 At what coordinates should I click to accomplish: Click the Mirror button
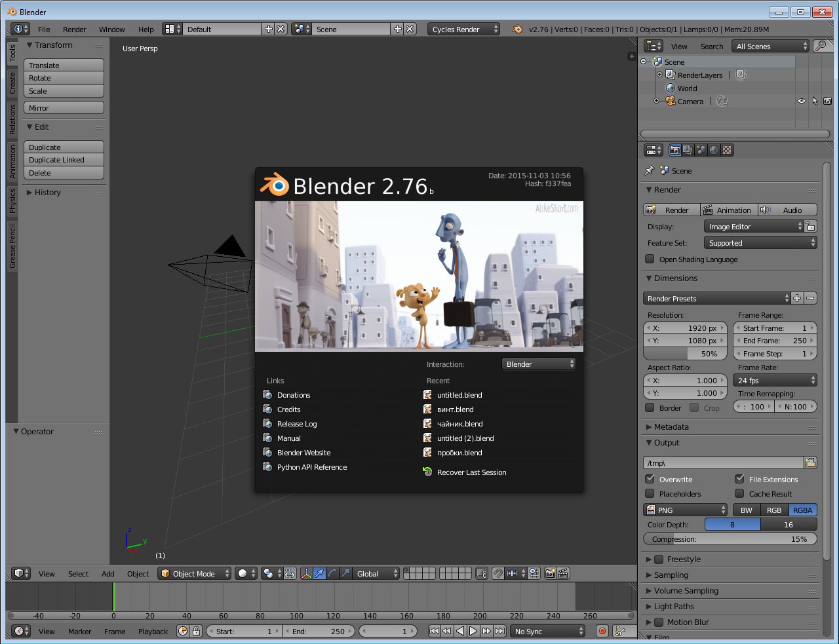[x=64, y=108]
